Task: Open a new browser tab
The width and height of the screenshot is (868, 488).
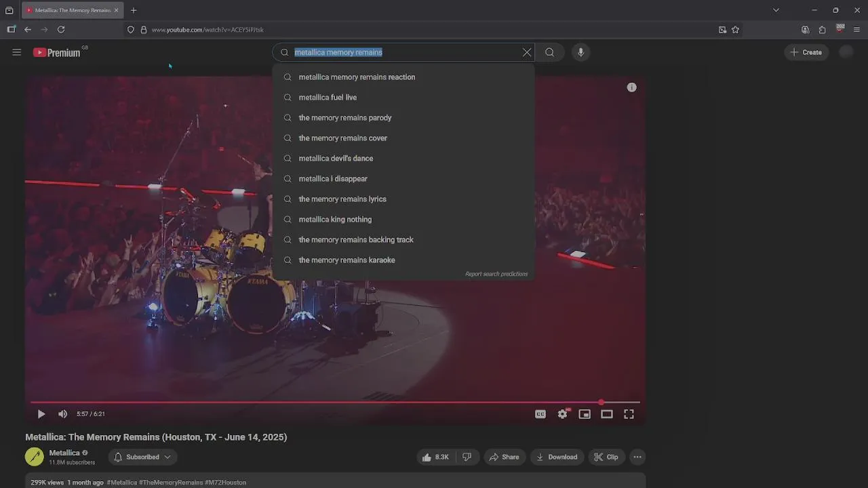Action: tap(134, 10)
